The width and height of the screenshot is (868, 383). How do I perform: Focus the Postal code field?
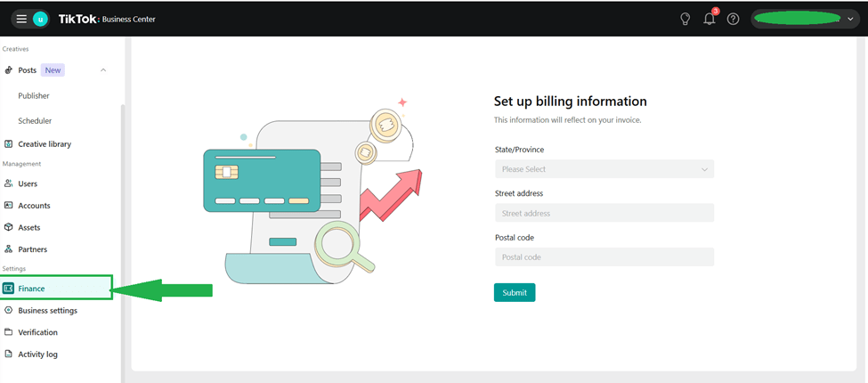[x=604, y=257]
